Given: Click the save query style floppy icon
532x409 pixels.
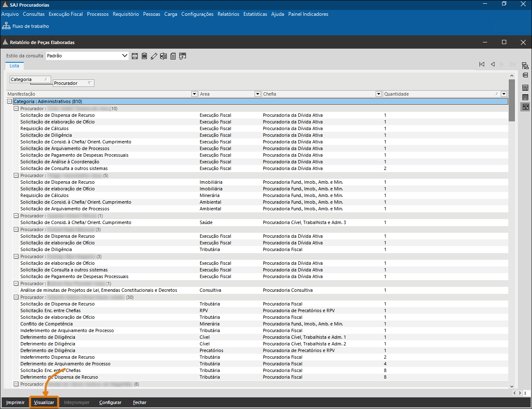Looking at the screenshot, I should pyautogui.click(x=135, y=56).
